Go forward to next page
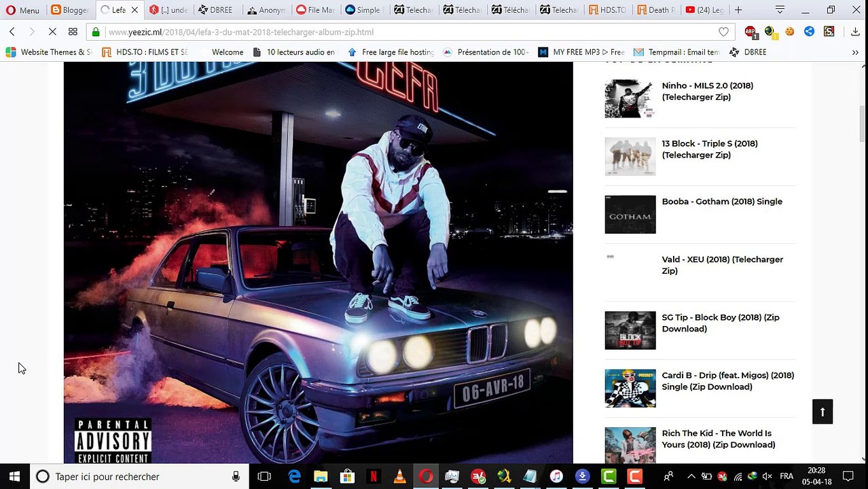Screen dimensions: 868x489 pos(31,32)
